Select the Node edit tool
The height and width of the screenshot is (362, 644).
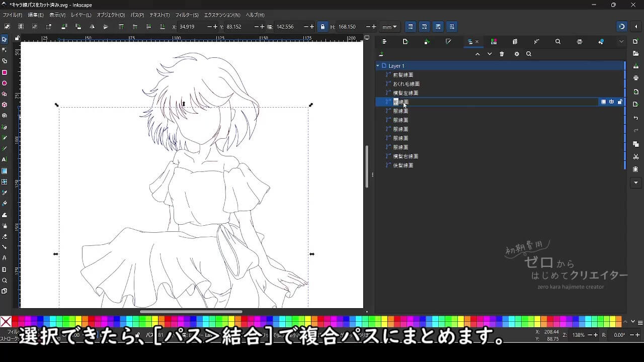(5, 50)
